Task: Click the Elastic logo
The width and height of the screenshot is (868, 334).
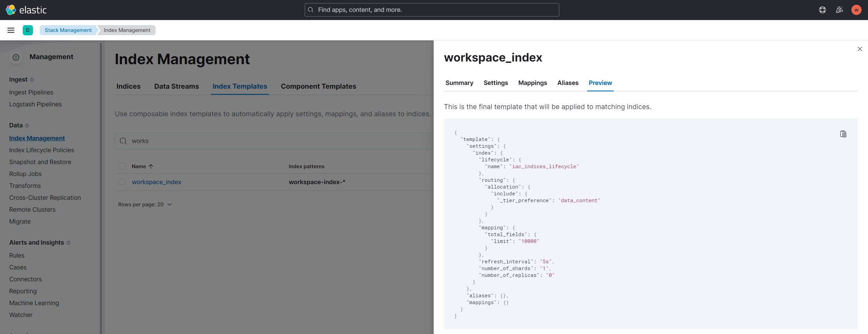Action: click(26, 10)
